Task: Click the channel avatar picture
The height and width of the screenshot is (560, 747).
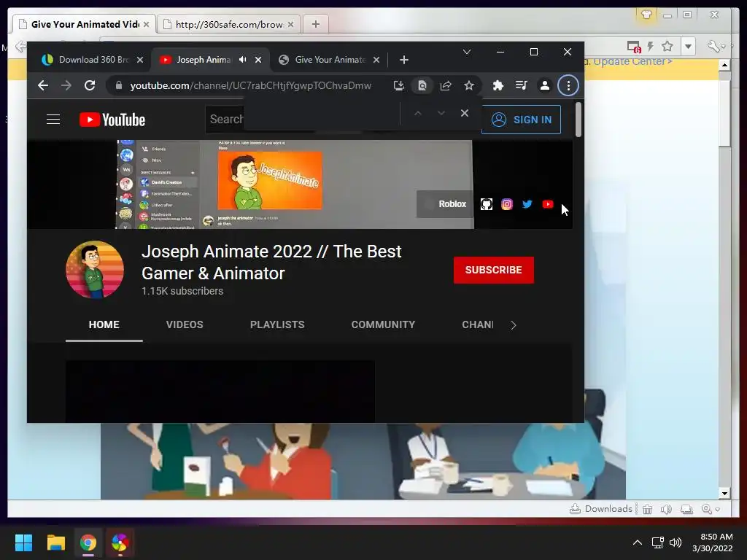Action: (95, 270)
